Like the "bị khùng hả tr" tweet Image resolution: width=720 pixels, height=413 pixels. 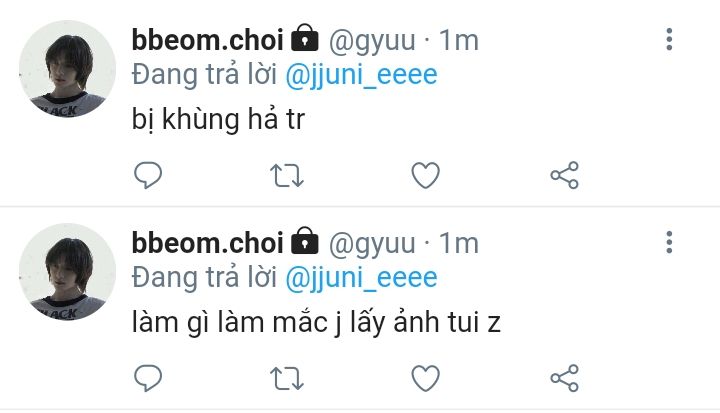pos(425,175)
